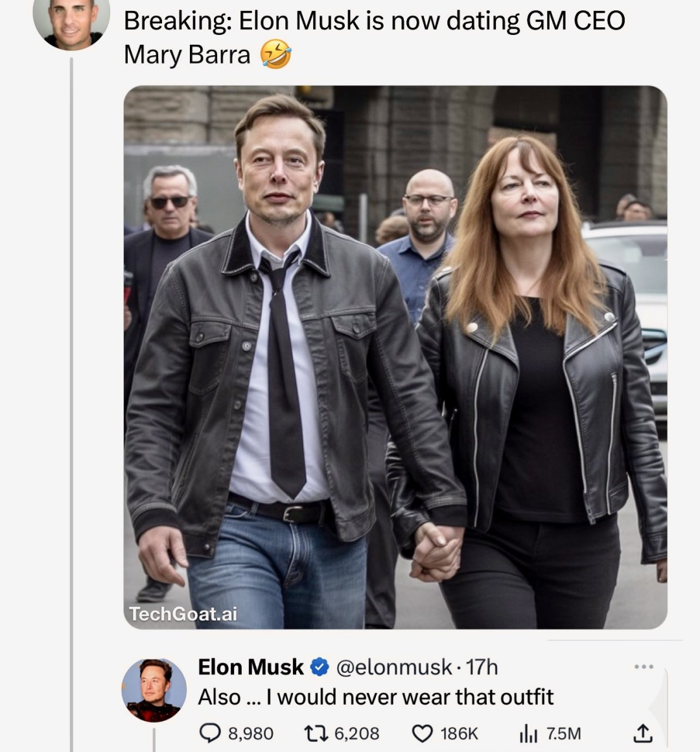The height and width of the screenshot is (752, 700).
Task: Click the Elon Musk display name
Action: pos(250,666)
